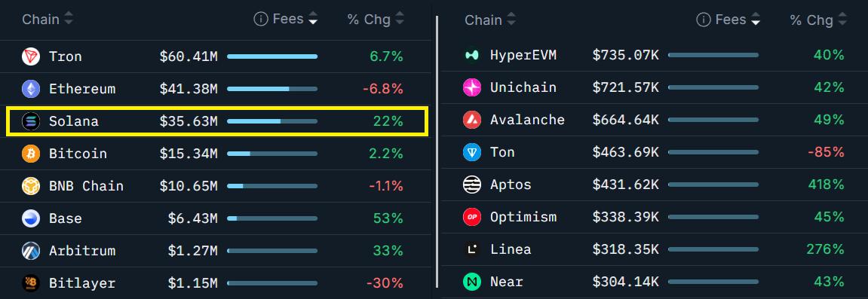Viewport: 868px width, 299px height.
Task: Click the Tron fees progress bar
Action: point(272,56)
